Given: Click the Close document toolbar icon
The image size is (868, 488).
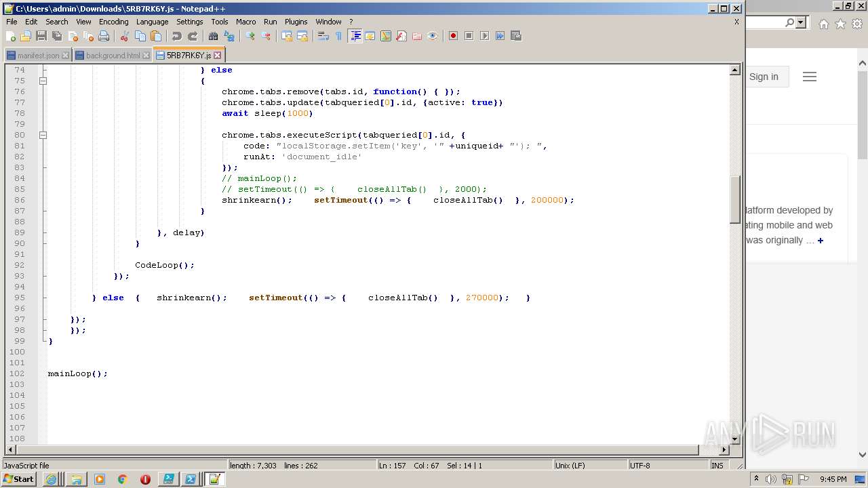Looking at the screenshot, I should (x=73, y=36).
